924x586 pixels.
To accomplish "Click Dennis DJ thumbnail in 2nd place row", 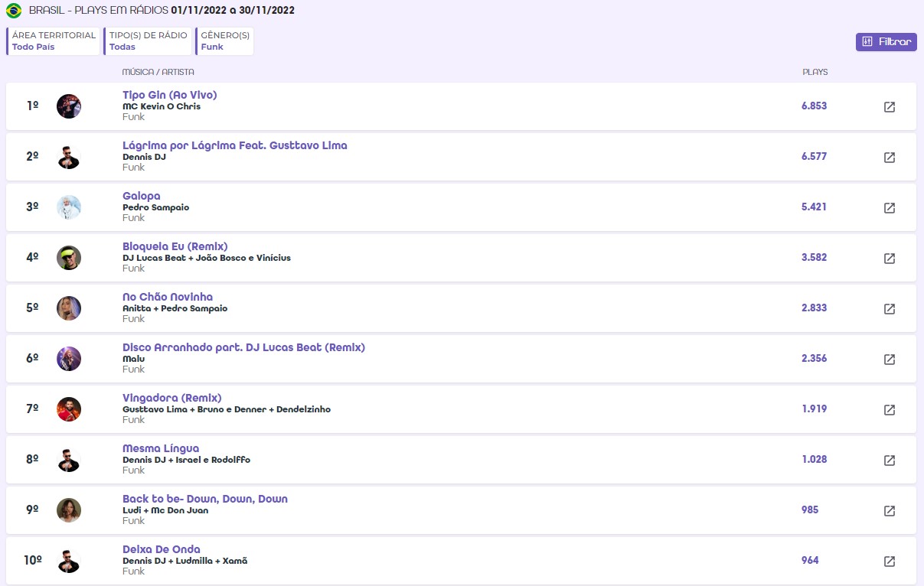I will 69,157.
